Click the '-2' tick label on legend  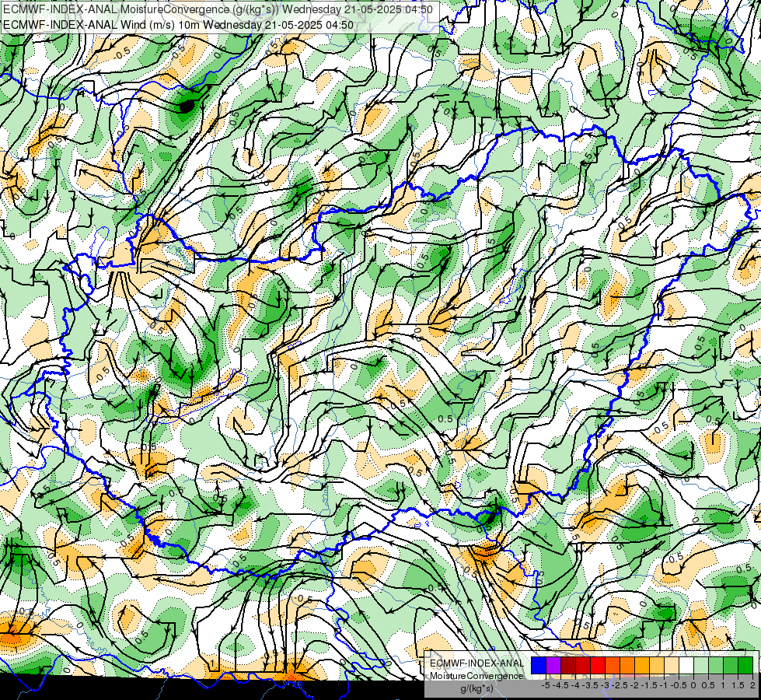point(634,685)
